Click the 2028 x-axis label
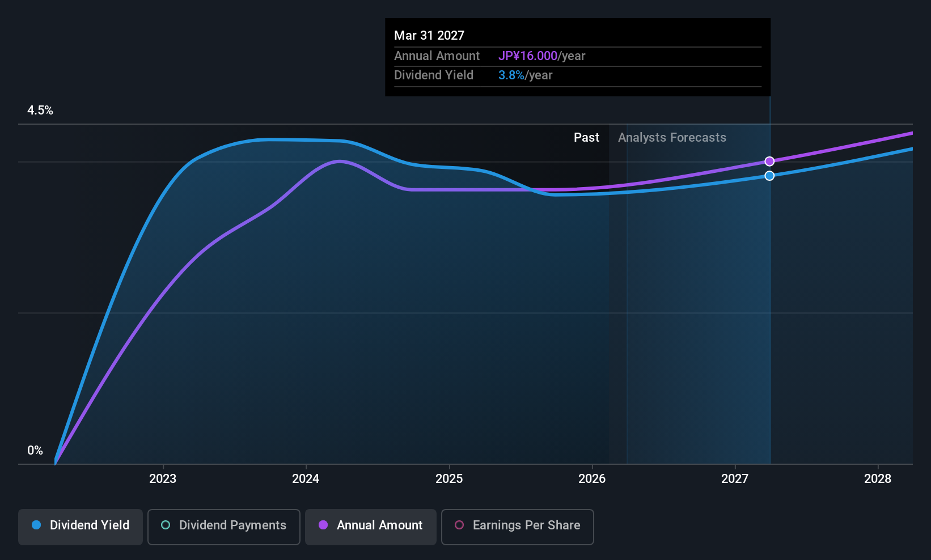This screenshot has width=931, height=560. coord(878,479)
